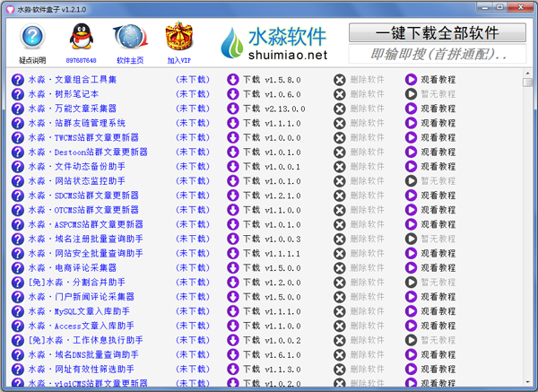Click play icon for 站群友链管理系统 tutorial
538x392 pixels.
tap(411, 123)
